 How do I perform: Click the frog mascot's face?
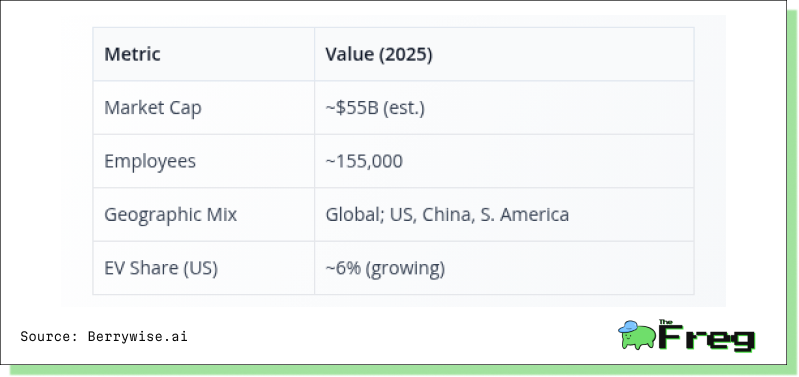(x=627, y=337)
